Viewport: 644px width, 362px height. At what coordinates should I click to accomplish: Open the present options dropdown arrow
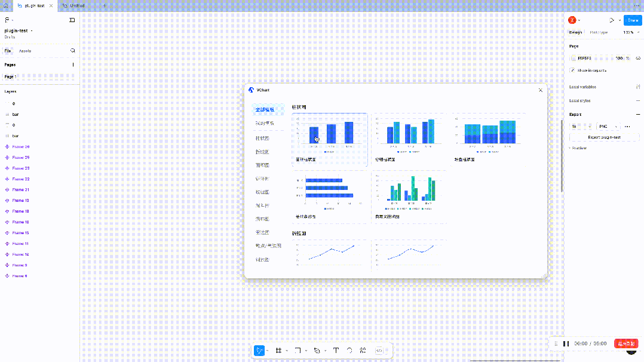click(620, 20)
